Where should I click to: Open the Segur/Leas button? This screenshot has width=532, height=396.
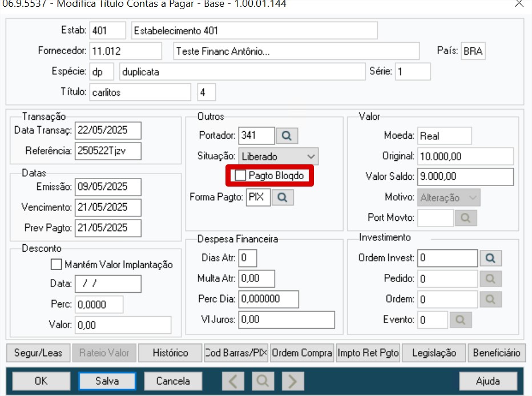tap(38, 353)
